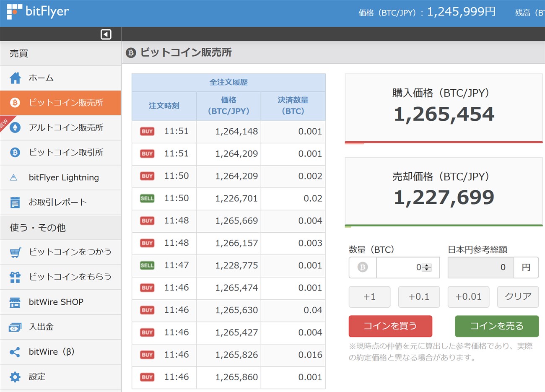545x392 pixels.
Task: Go to ビットコイン取引所
Action: [x=60, y=153]
